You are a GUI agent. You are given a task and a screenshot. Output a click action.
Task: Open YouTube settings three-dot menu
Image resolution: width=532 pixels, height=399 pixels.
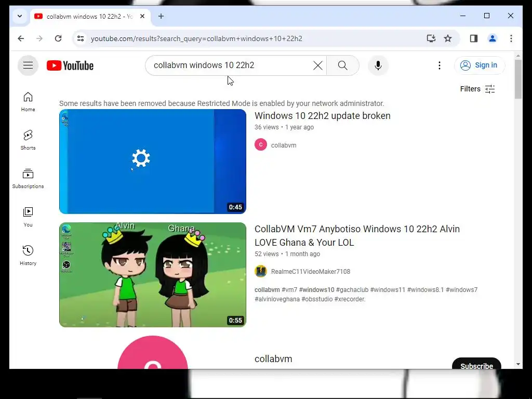coord(440,65)
